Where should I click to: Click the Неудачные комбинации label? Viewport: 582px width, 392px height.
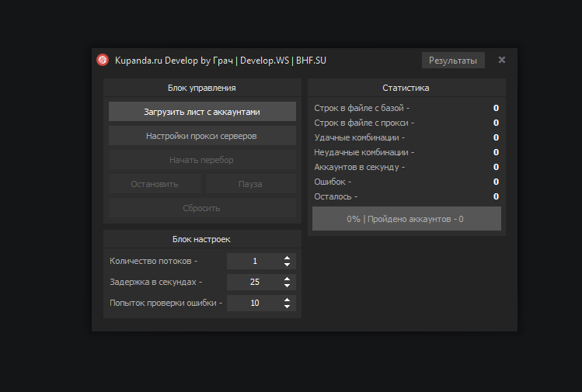pos(364,152)
